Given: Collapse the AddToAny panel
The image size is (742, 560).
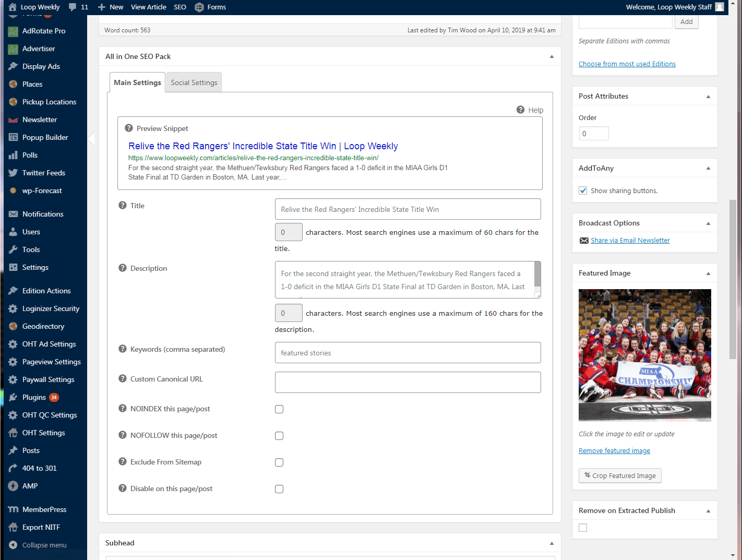Looking at the screenshot, I should tap(708, 168).
